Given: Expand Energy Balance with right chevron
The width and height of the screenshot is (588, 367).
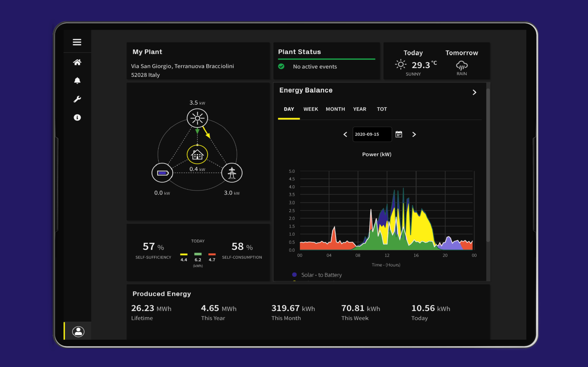Looking at the screenshot, I should pyautogui.click(x=475, y=92).
